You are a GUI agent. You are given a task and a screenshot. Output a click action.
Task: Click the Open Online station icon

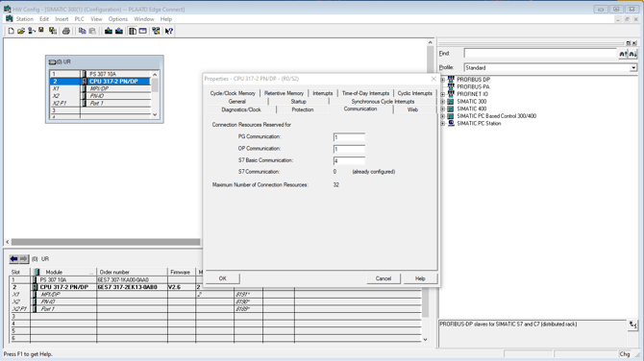pos(31,31)
